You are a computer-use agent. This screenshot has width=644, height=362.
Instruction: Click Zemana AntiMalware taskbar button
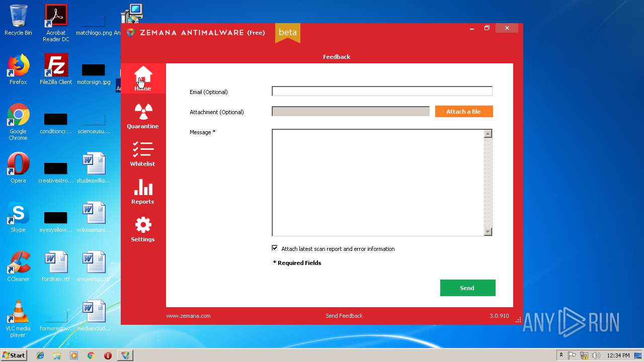tap(125, 355)
